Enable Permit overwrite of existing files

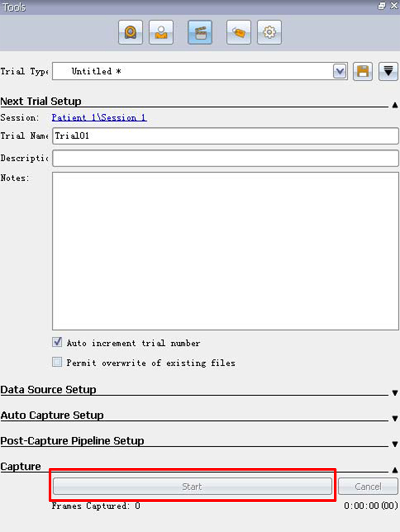(57, 363)
